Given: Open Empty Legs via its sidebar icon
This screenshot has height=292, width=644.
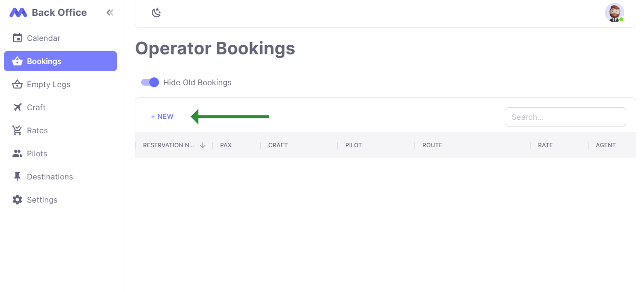Looking at the screenshot, I should pos(17,84).
